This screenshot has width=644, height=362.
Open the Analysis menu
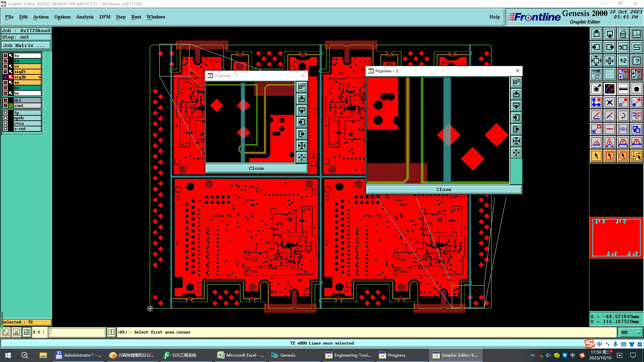pos(85,17)
